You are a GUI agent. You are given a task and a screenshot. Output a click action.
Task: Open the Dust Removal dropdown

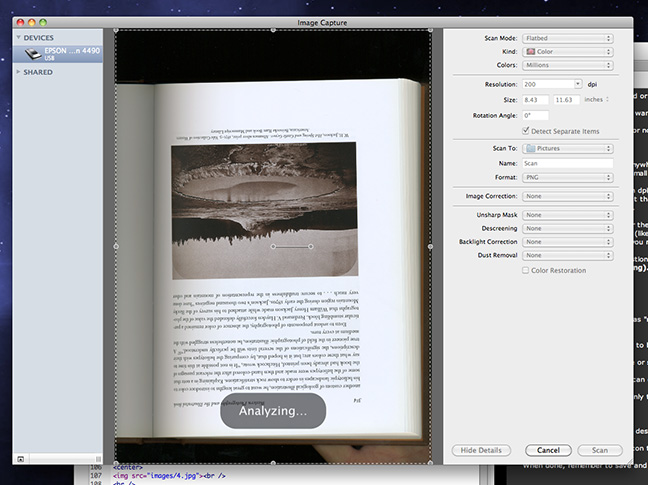pos(567,255)
